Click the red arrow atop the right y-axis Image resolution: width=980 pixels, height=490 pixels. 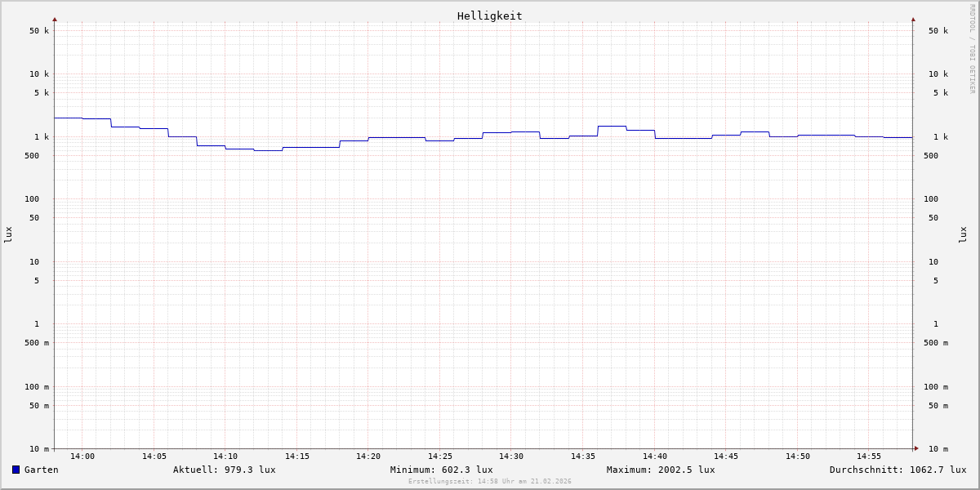[913, 20]
